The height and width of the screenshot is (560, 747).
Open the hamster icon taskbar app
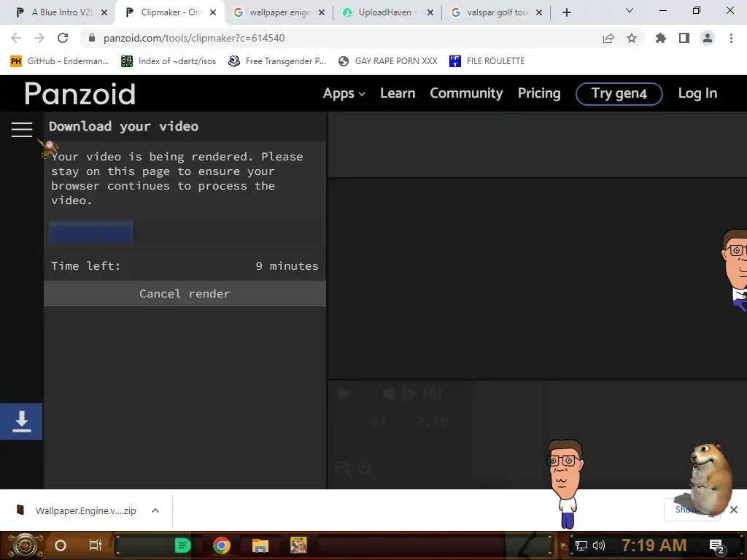[298, 545]
